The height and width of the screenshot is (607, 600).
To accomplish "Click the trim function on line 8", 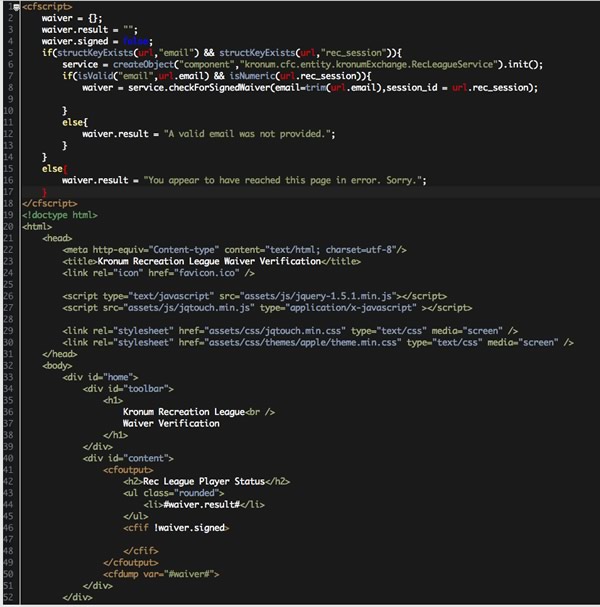I will coord(315,88).
